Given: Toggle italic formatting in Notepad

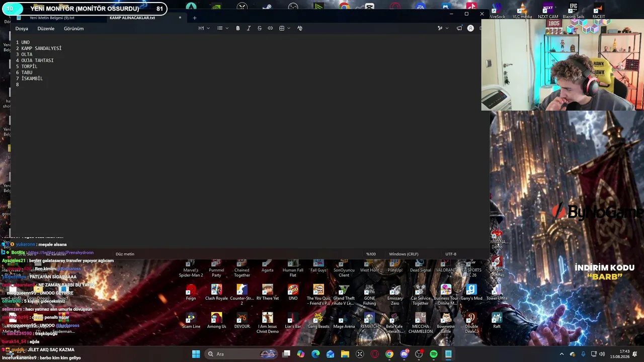Looking at the screenshot, I should coord(249,28).
